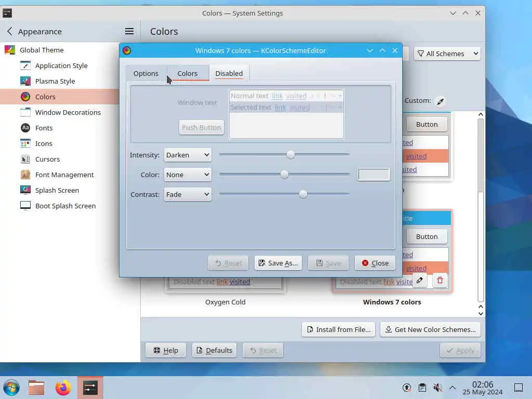The image size is (532, 399).
Task: Expand hidden system tray icons arrow
Action: coord(453,388)
